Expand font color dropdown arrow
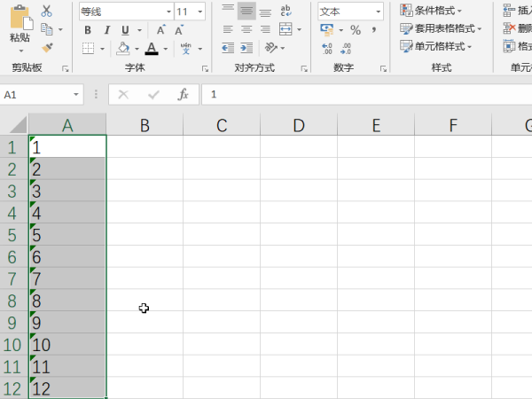Screen dimensions: 532x399 [x=166, y=49]
